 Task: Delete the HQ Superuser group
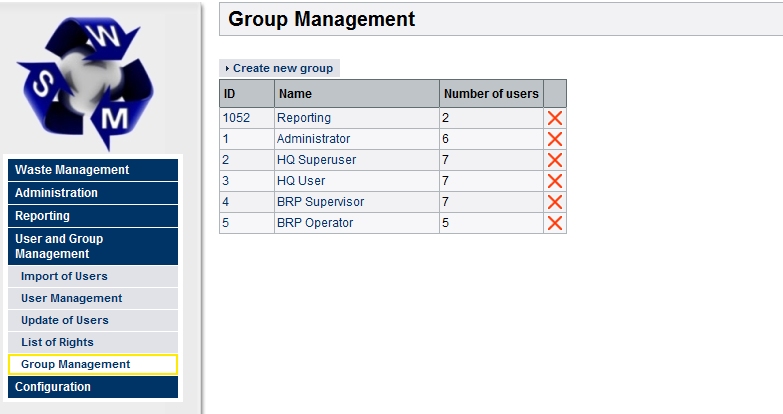[x=555, y=160]
